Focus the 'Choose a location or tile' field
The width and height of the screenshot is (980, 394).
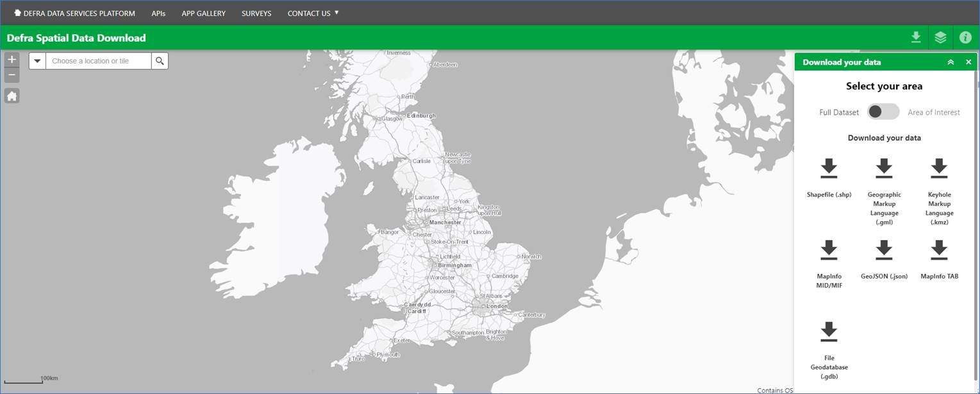[98, 61]
